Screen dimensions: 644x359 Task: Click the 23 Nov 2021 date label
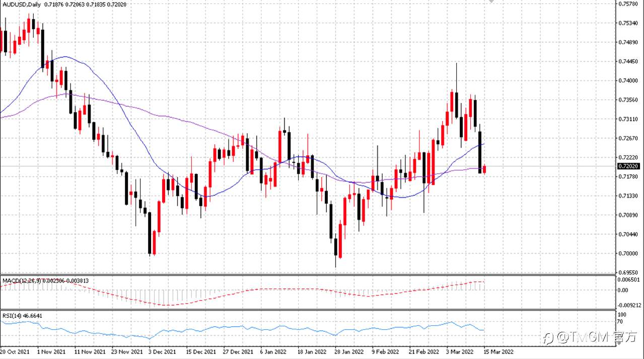click(x=127, y=352)
